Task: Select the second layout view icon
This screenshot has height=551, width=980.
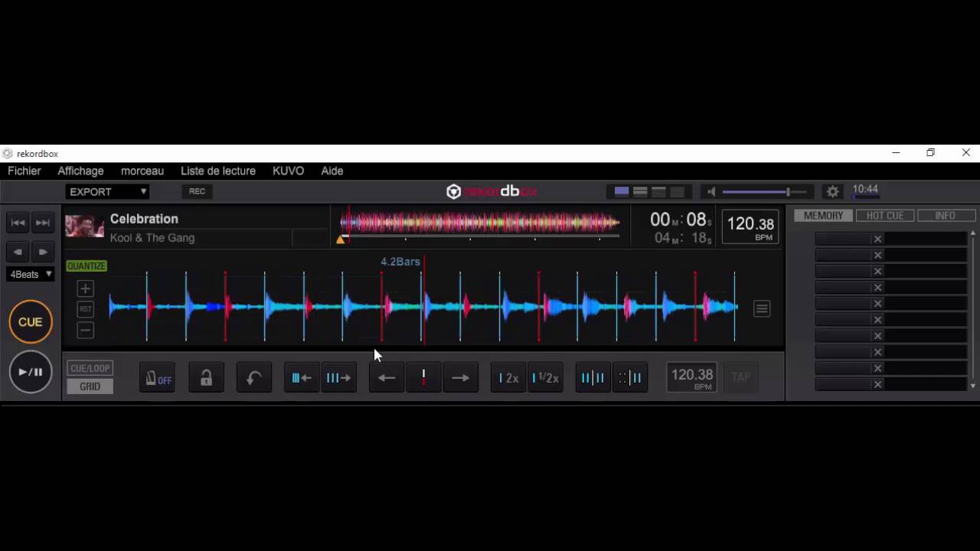Action: pos(640,191)
